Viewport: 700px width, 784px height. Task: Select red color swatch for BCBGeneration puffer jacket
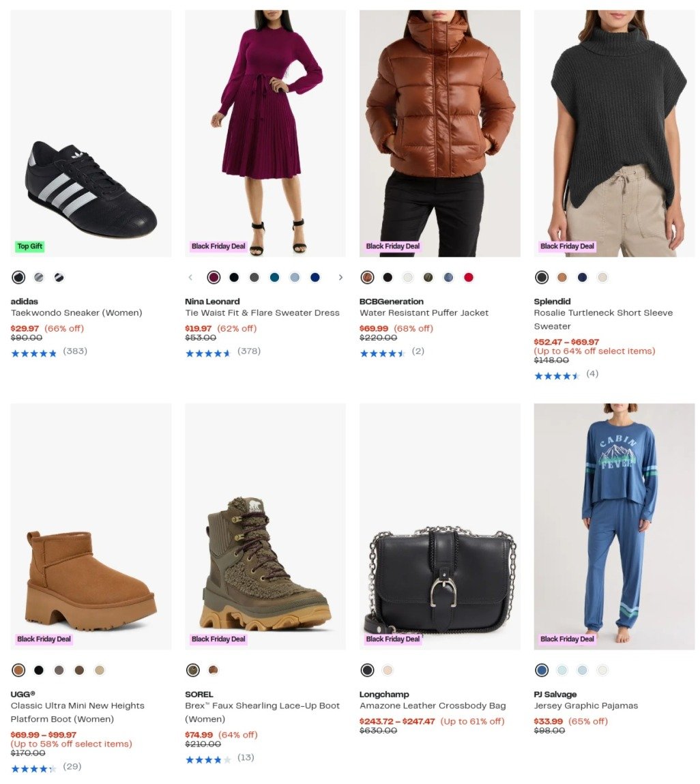pyautogui.click(x=468, y=277)
